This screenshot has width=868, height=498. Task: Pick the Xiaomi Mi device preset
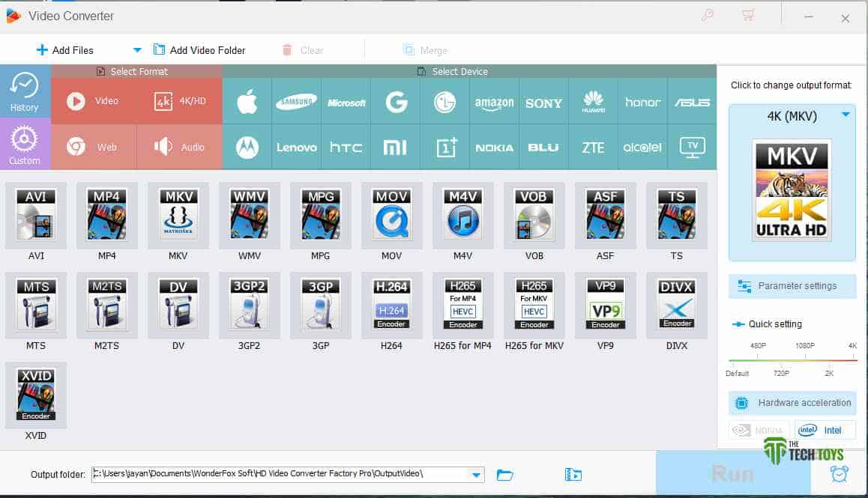pos(395,147)
